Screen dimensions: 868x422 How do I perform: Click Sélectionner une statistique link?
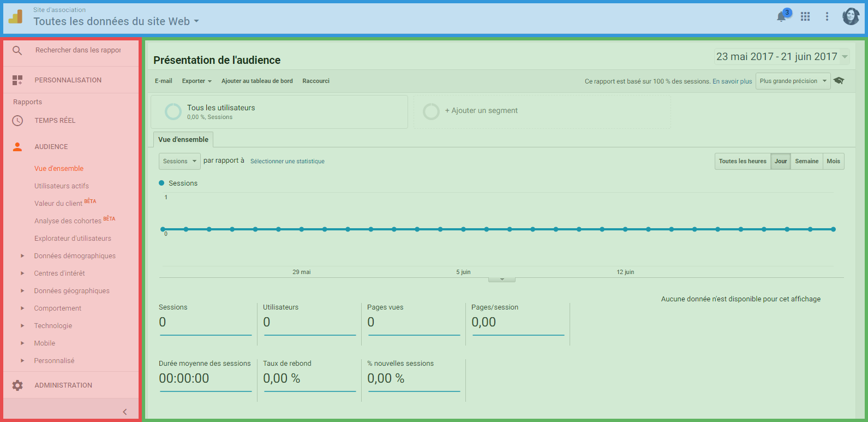[288, 162]
